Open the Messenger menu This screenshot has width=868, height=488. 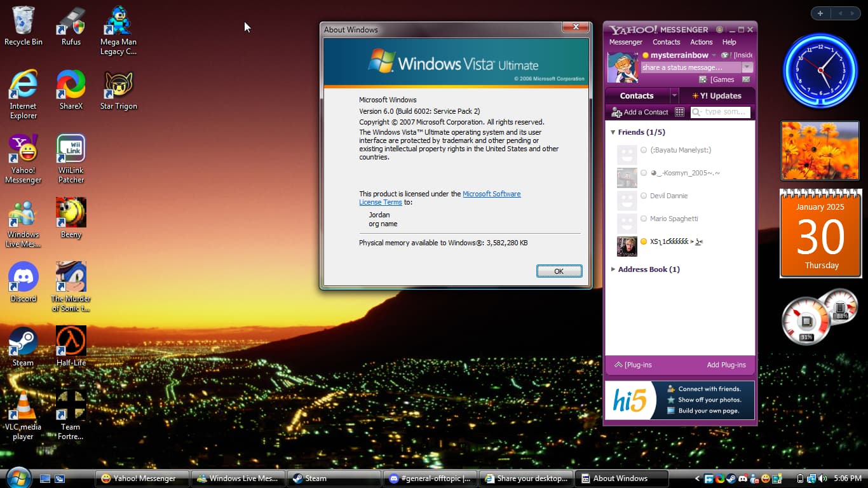626,42
